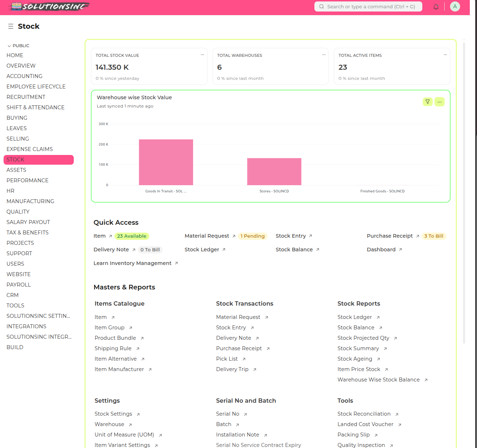Open Installation Note link

click(238, 435)
